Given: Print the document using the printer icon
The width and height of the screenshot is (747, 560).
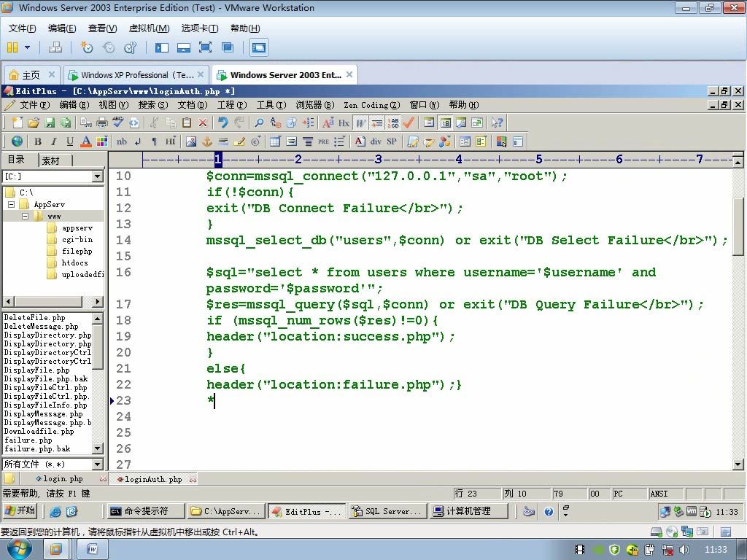Looking at the screenshot, I should tap(102, 122).
